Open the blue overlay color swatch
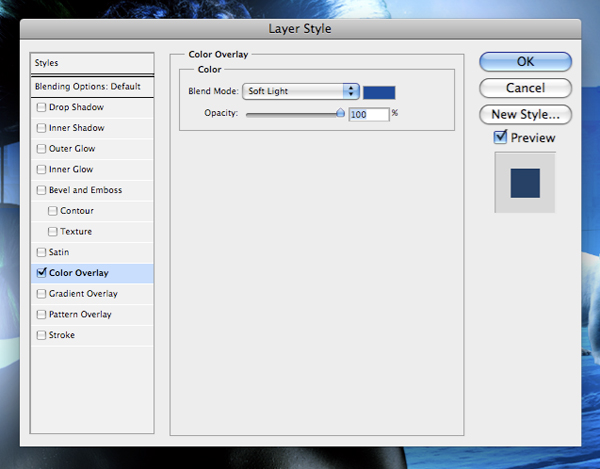 pos(379,93)
